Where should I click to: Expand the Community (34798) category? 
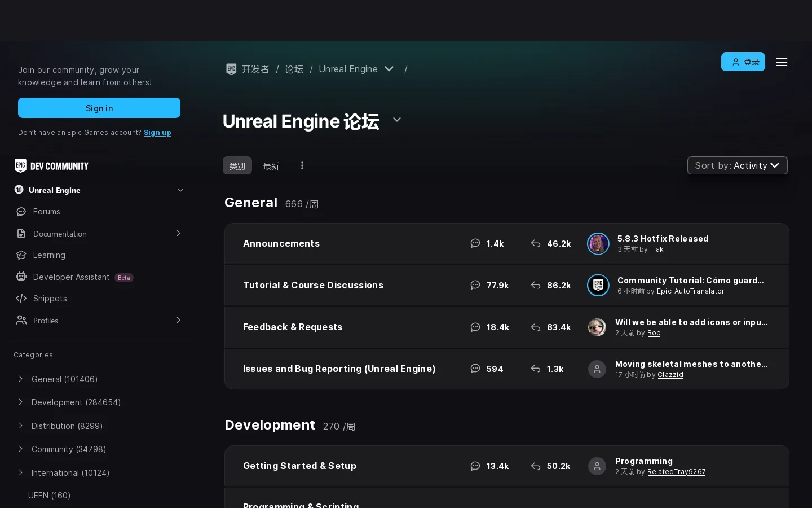21,449
